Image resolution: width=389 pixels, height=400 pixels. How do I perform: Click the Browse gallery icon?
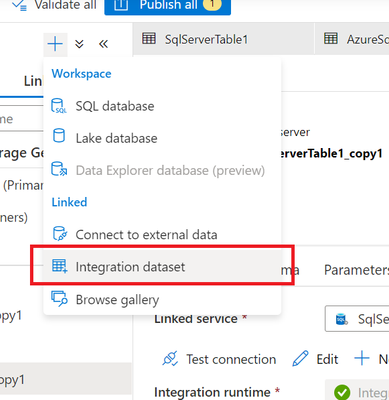click(59, 299)
